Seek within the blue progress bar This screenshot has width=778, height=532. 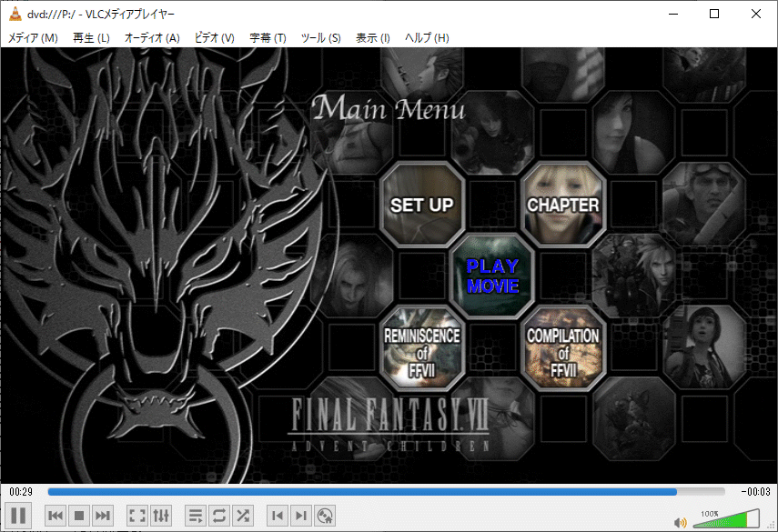[386, 492]
